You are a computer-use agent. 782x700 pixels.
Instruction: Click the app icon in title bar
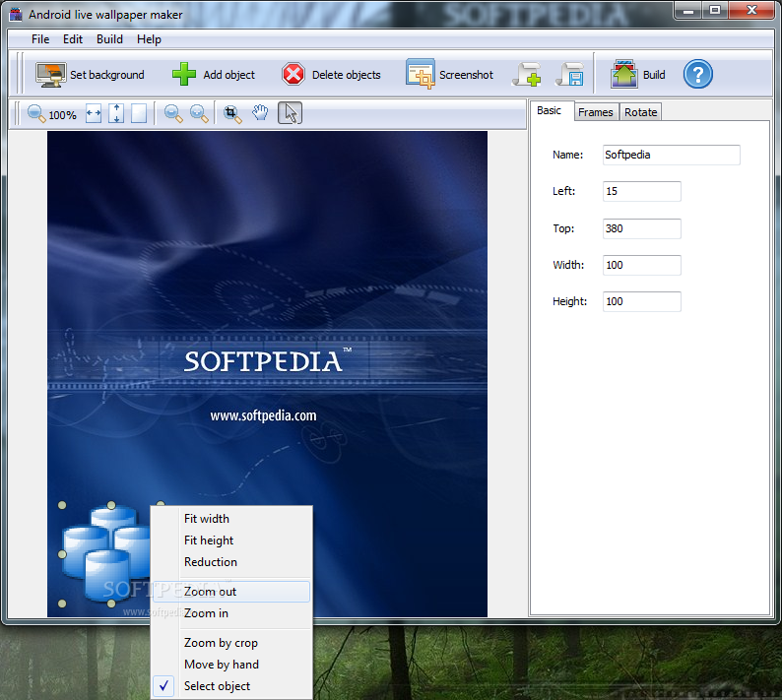[16, 15]
